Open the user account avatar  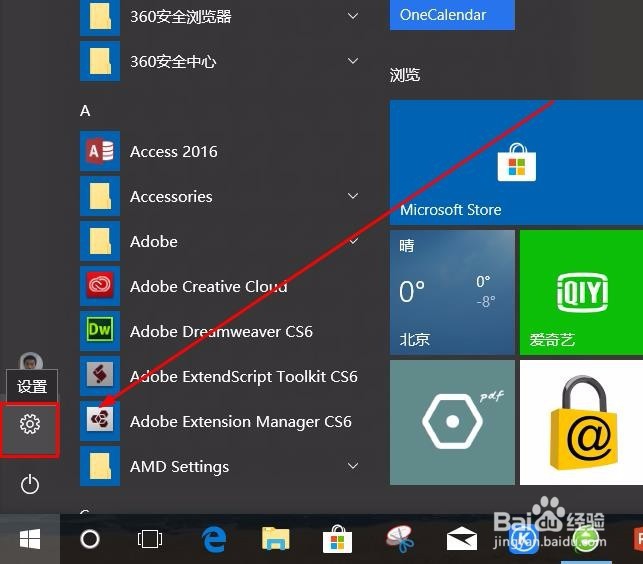pyautogui.click(x=31, y=361)
